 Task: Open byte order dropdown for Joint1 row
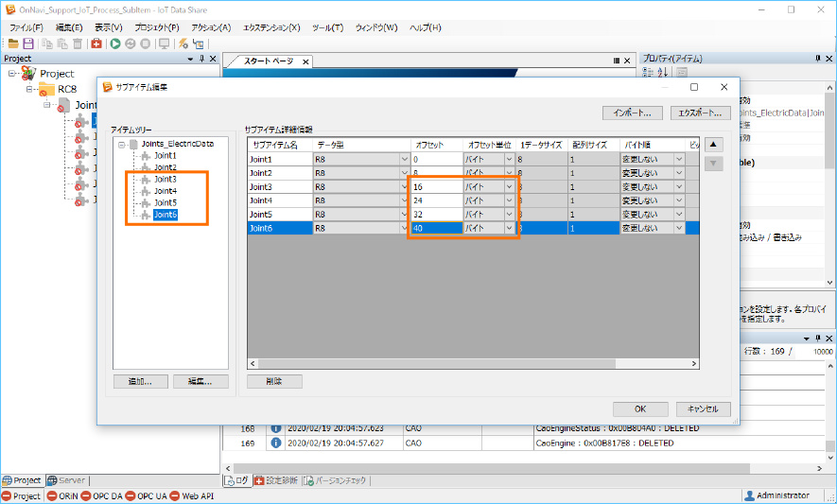coord(678,160)
